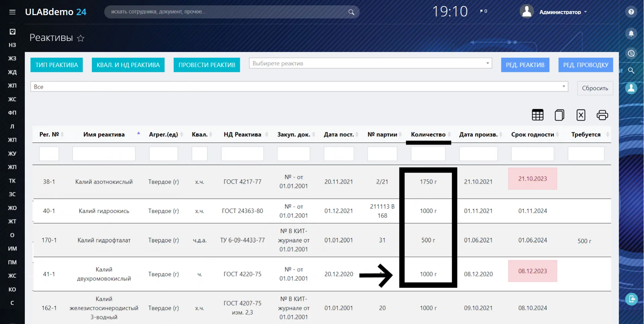644x324 pixels.
Task: Open the ФП section in sidebar
Action: coord(12,113)
